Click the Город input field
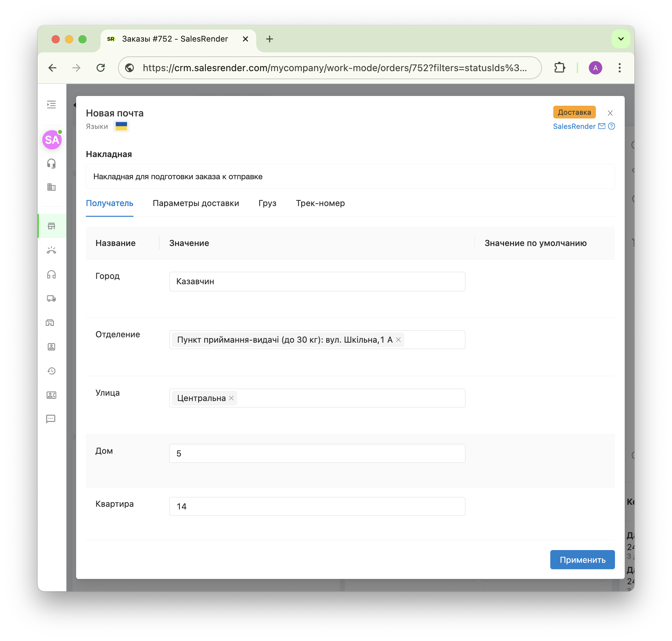Viewport: 672px width, 641px height. (x=317, y=282)
